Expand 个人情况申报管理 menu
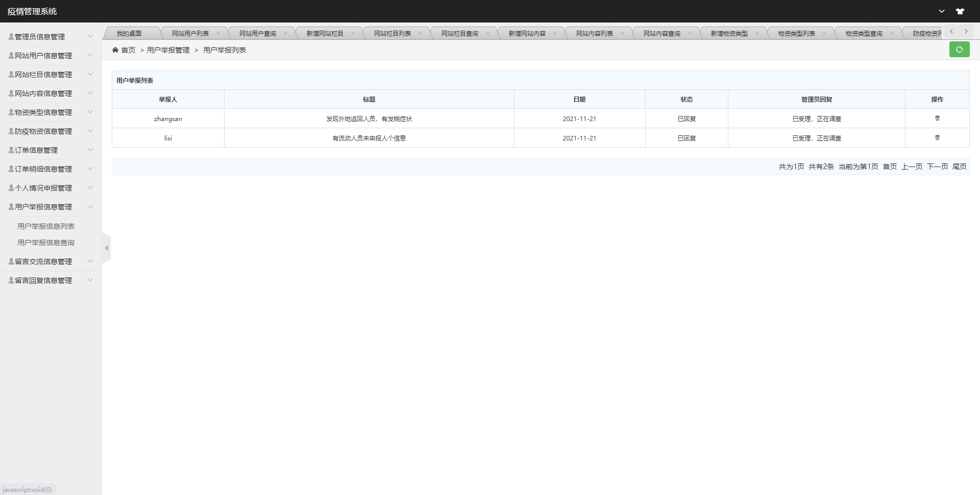The width and height of the screenshot is (980, 495). (x=51, y=188)
